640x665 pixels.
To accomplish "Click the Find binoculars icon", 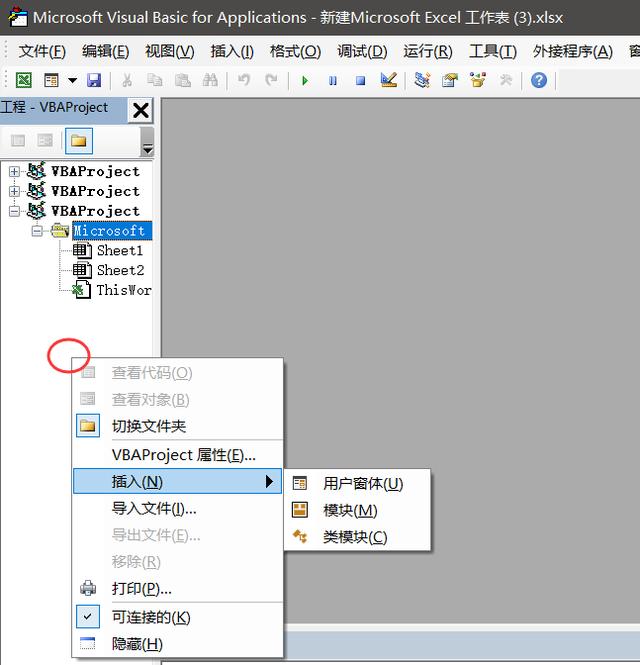I will coord(210,80).
